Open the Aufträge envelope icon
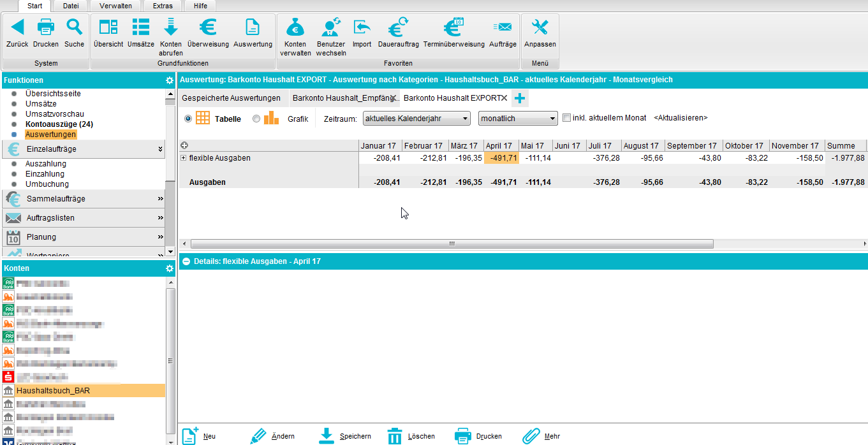 point(503,27)
